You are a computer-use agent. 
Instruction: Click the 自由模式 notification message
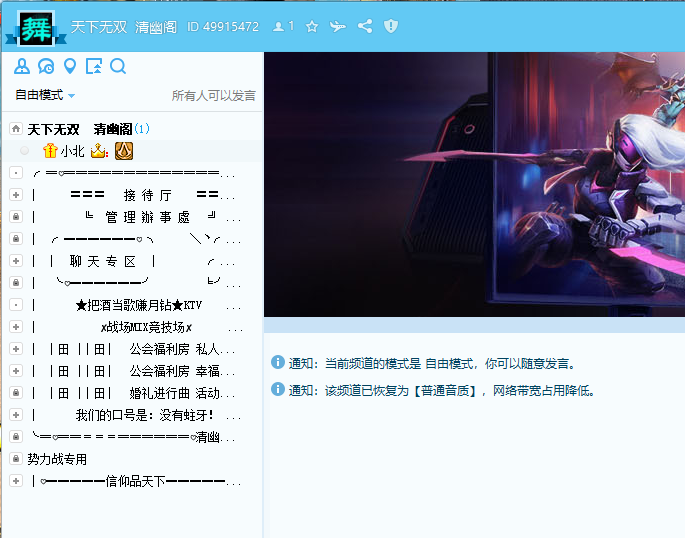click(x=432, y=363)
